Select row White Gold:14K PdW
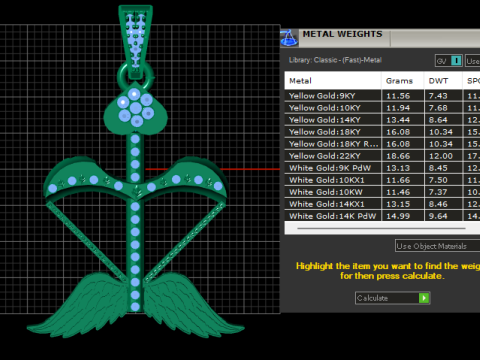The height and width of the screenshot is (360, 480). pyautogui.click(x=382, y=216)
